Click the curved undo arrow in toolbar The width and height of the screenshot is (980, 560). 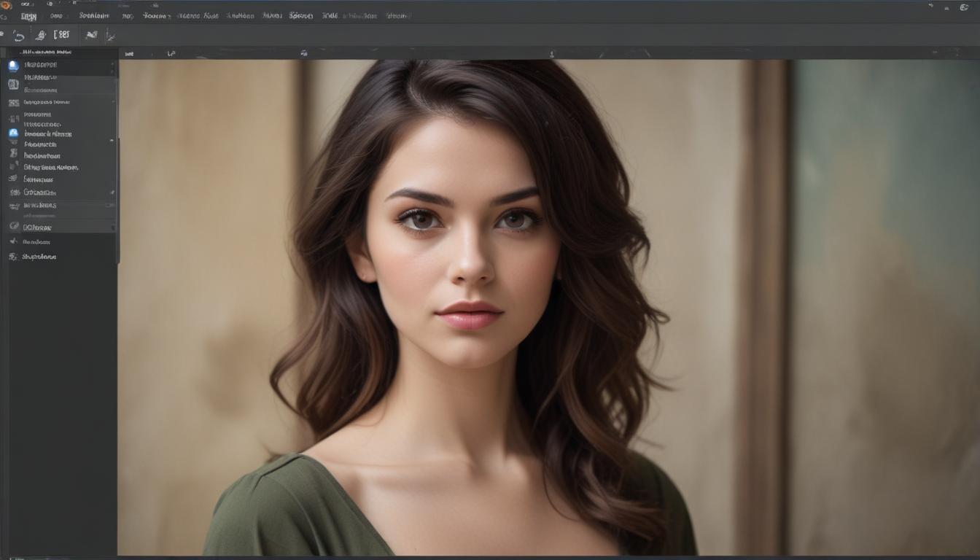tap(19, 35)
